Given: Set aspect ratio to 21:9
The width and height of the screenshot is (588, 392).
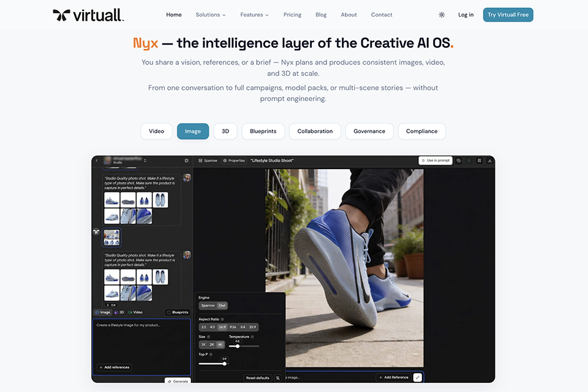Looking at the screenshot, I should (x=253, y=327).
